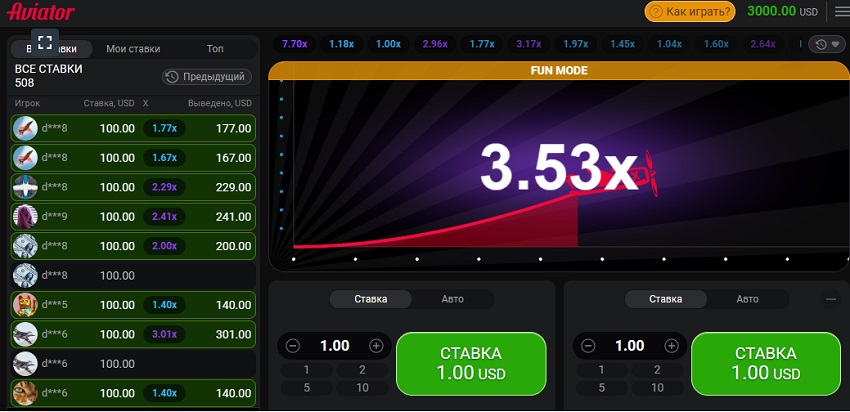
Task: Decrease bet amount in second panel
Action: (x=588, y=346)
